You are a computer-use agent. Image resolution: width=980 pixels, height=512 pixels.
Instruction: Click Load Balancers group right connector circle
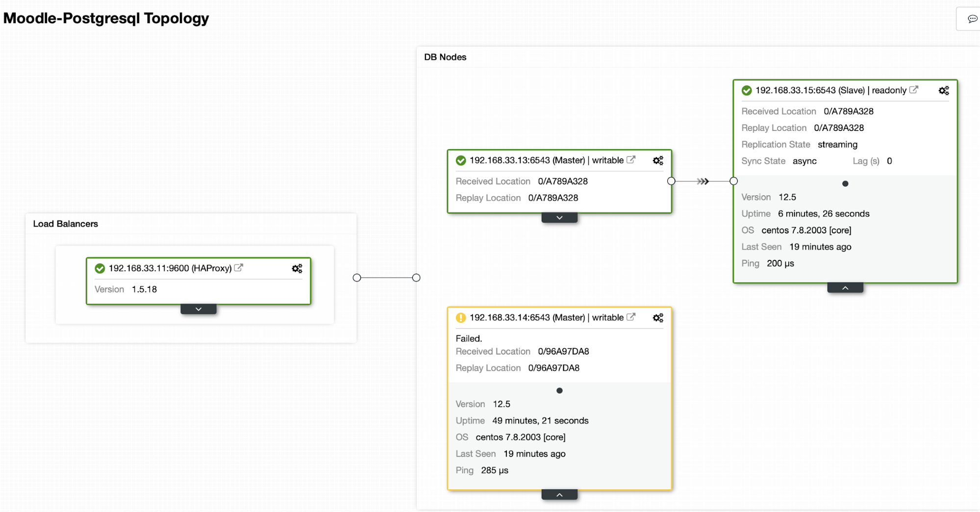point(357,278)
